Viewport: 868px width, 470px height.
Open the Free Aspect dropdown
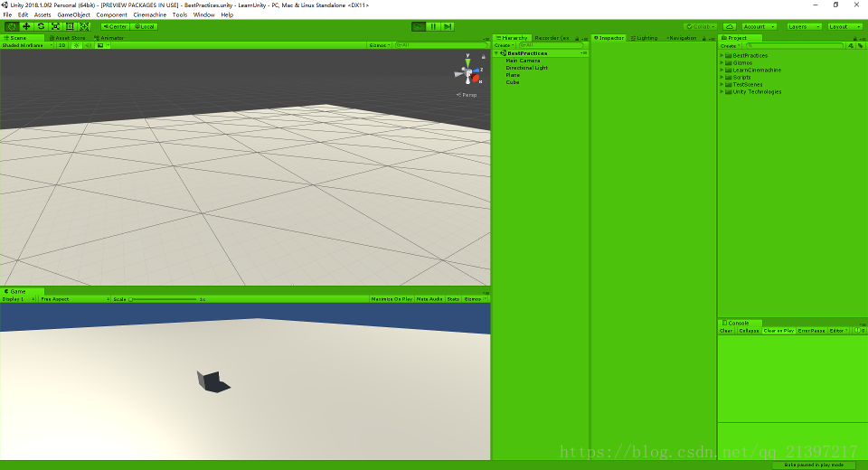pos(75,299)
